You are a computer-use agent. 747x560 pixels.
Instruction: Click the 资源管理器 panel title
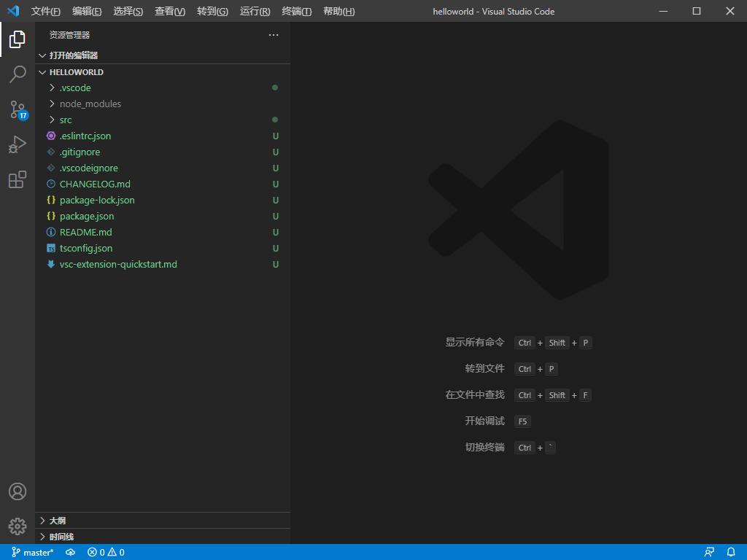click(69, 35)
